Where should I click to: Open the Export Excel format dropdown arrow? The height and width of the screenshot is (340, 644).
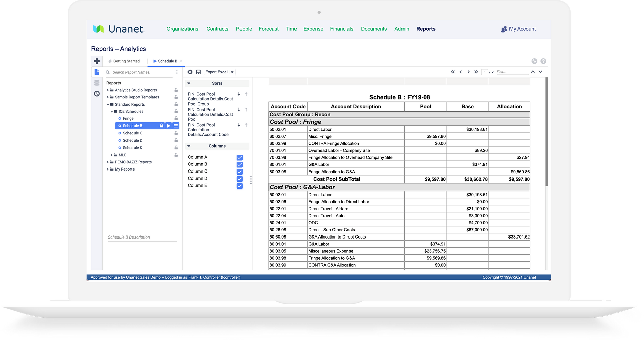pos(232,72)
